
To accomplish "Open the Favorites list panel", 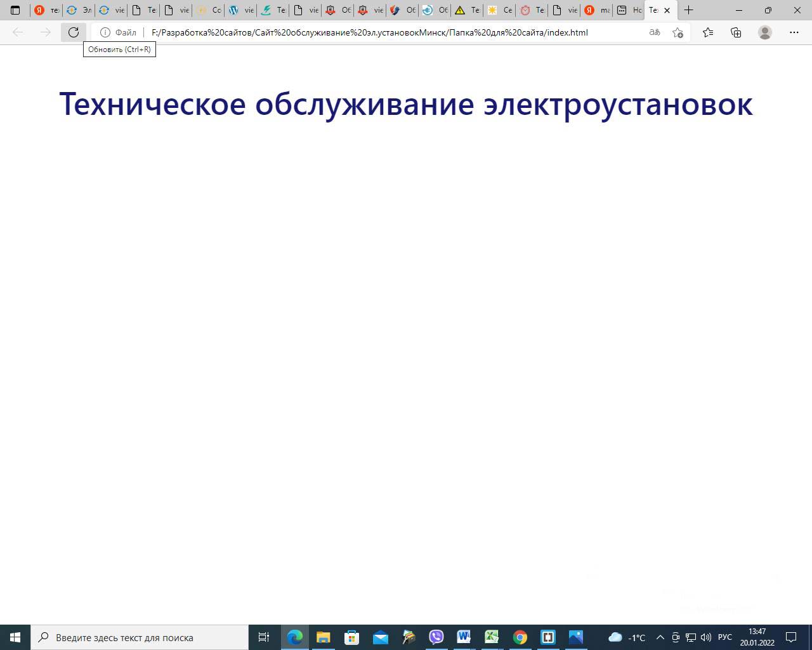I will [708, 32].
